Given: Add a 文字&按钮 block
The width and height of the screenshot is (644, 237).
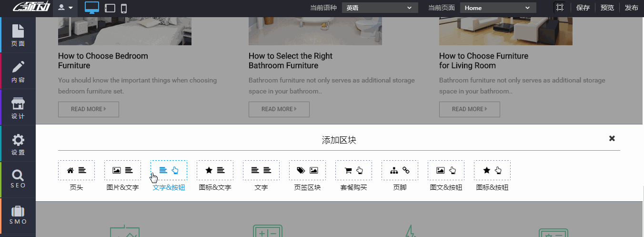Looking at the screenshot, I should coord(169,170).
